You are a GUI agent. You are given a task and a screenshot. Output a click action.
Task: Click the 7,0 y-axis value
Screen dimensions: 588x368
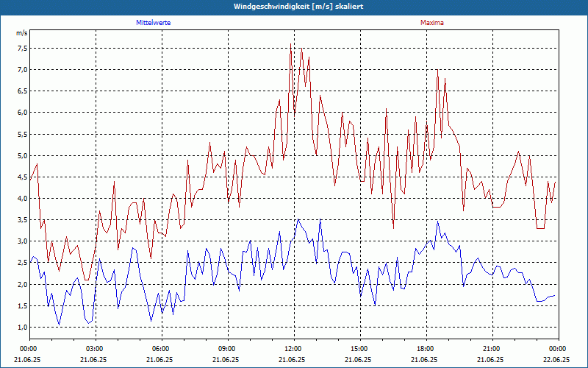coord(22,69)
